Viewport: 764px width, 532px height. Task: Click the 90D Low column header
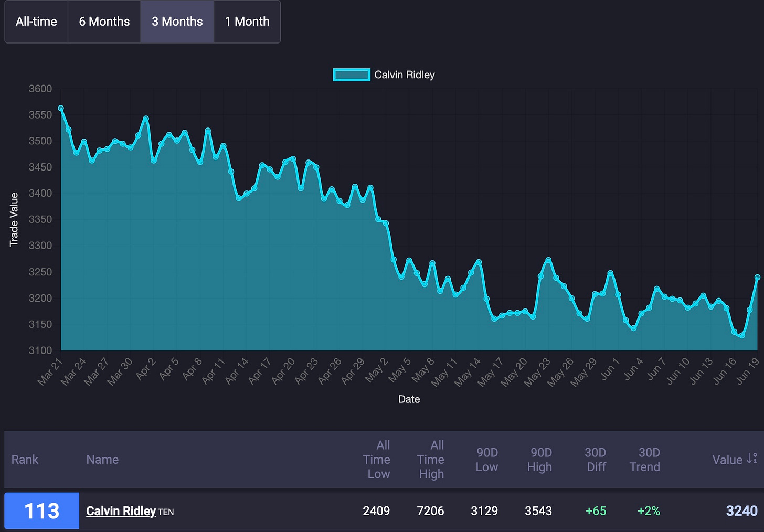click(x=487, y=460)
